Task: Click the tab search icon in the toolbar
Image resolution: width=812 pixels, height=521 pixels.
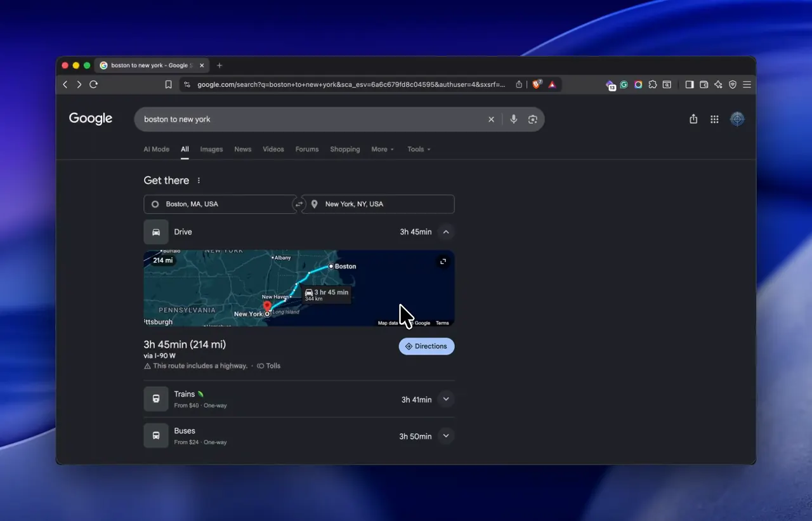Action: [x=667, y=84]
